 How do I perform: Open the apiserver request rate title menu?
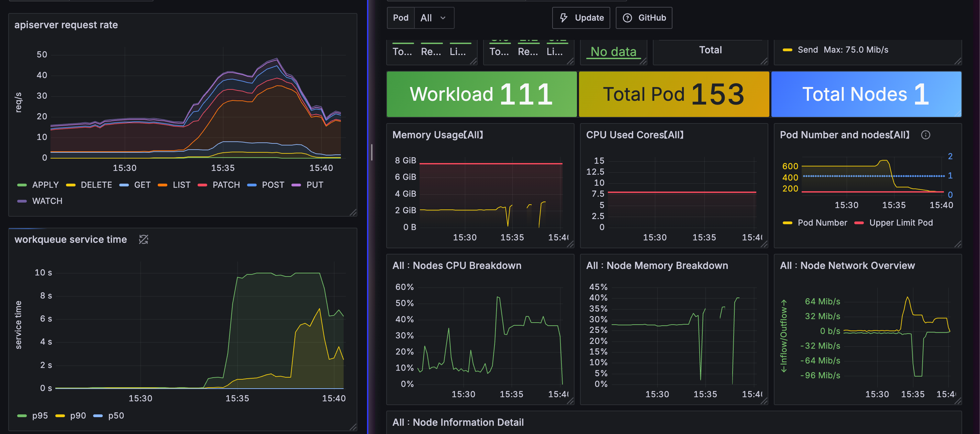[x=66, y=25]
